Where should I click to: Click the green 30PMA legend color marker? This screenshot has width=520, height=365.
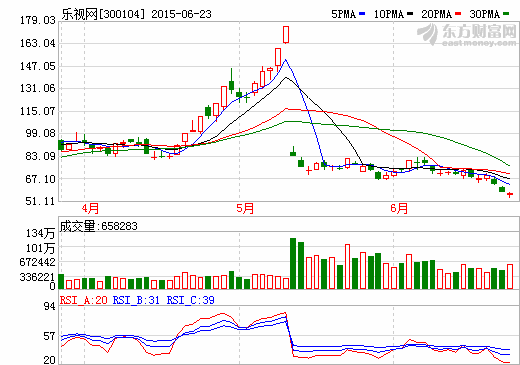pyautogui.click(x=506, y=14)
